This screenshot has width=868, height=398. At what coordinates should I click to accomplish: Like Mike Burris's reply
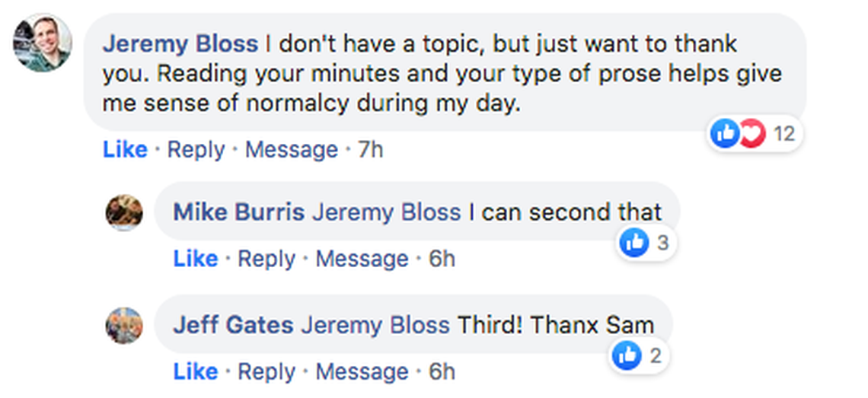pos(196,259)
